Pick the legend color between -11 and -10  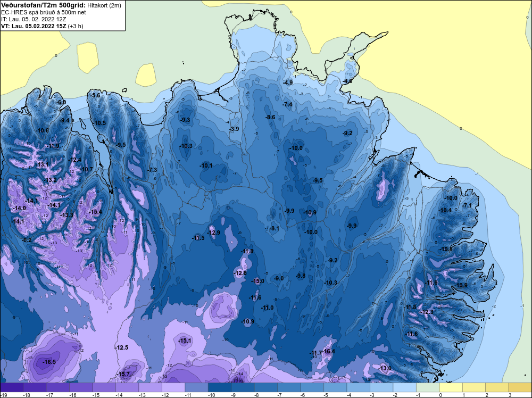click(x=196, y=387)
